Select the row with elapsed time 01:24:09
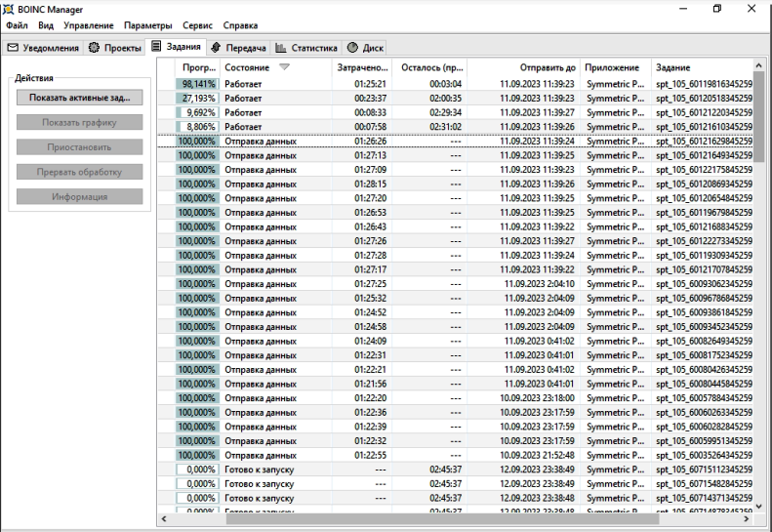The height and width of the screenshot is (532, 772). point(455,341)
